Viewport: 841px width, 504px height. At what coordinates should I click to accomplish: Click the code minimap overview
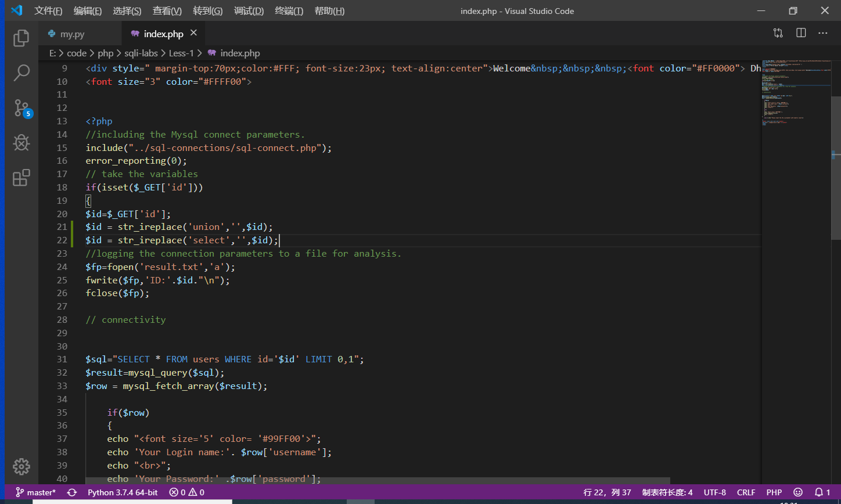[796, 93]
